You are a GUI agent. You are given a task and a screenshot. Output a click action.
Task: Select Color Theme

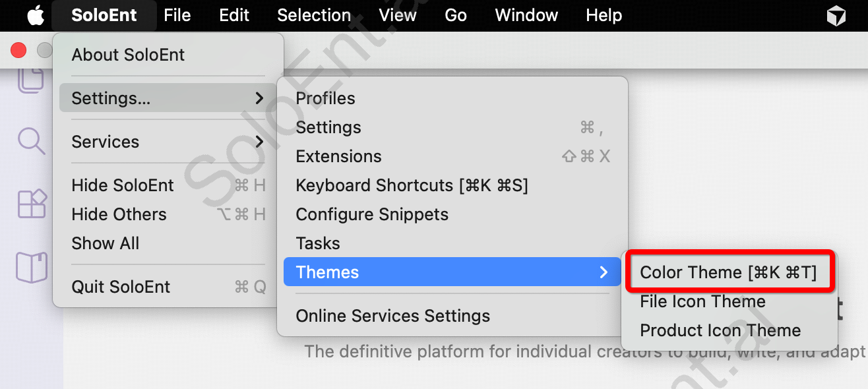[x=729, y=272]
